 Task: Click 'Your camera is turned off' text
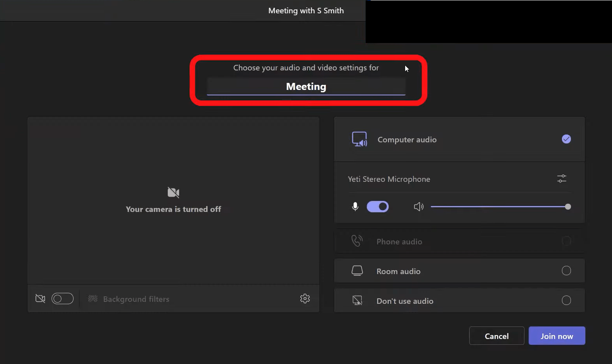coord(173,209)
